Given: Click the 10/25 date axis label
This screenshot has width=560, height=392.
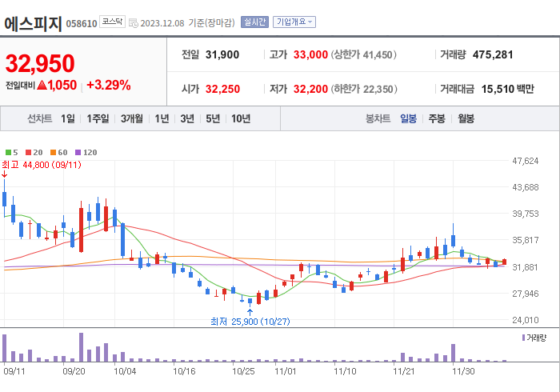Looking at the screenshot, I should click(x=243, y=371).
